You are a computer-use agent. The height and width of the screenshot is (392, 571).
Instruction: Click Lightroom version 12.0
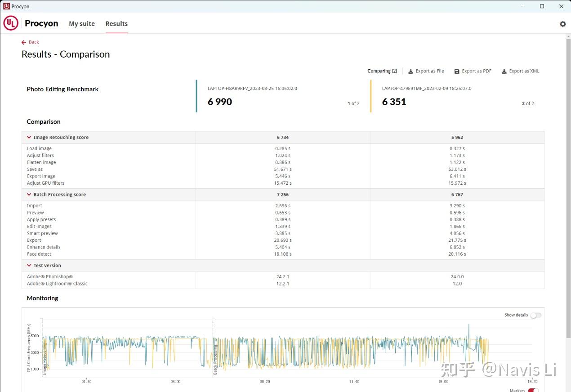[457, 284]
